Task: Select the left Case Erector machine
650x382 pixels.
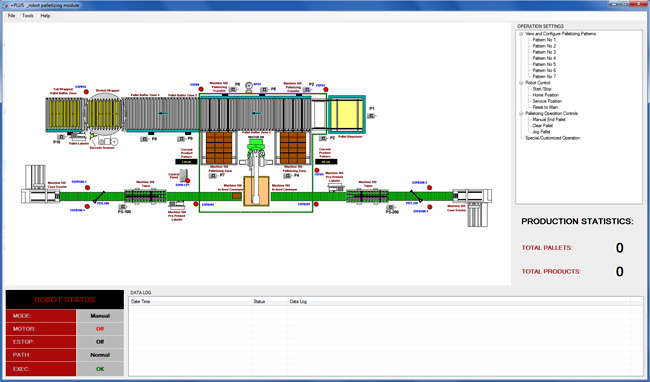Action: pos(40,185)
